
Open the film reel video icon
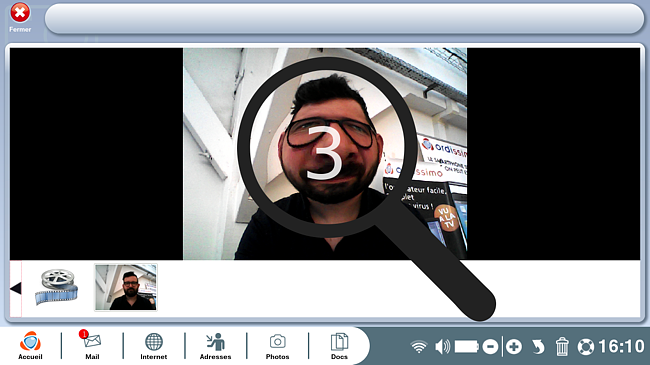point(56,287)
